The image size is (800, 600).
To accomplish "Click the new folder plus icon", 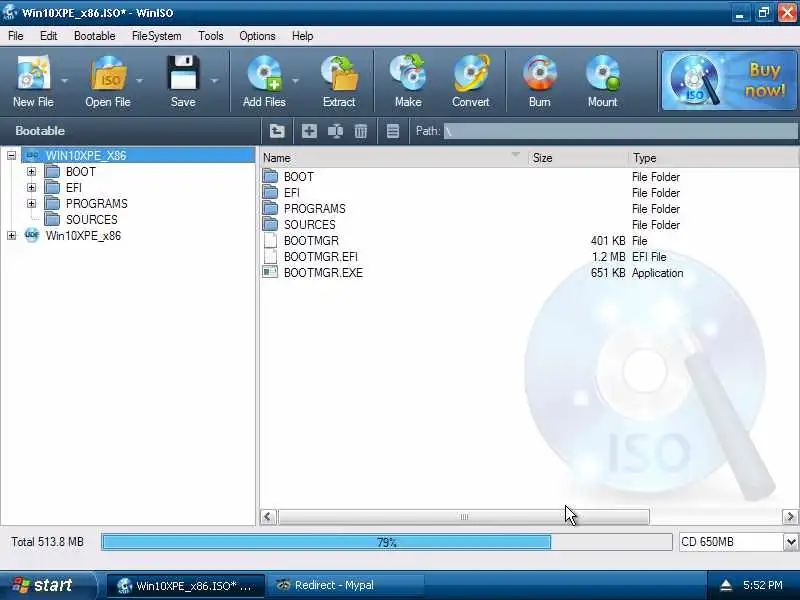I will pyautogui.click(x=309, y=131).
